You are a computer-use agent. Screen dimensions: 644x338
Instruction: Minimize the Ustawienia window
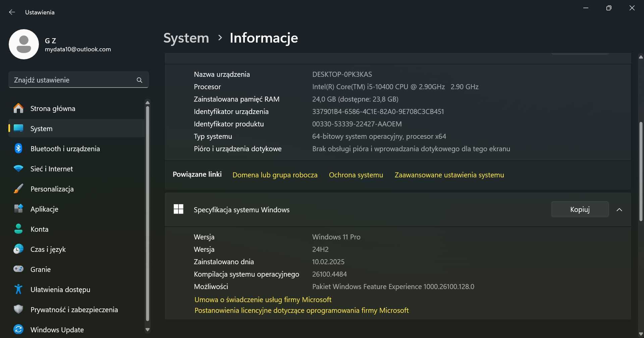586,8
